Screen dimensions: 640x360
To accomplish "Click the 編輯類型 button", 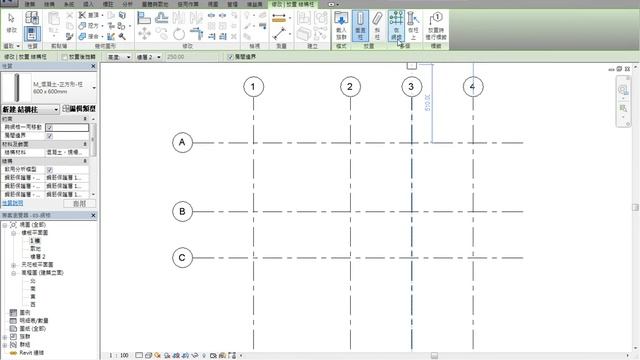I will 79,109.
